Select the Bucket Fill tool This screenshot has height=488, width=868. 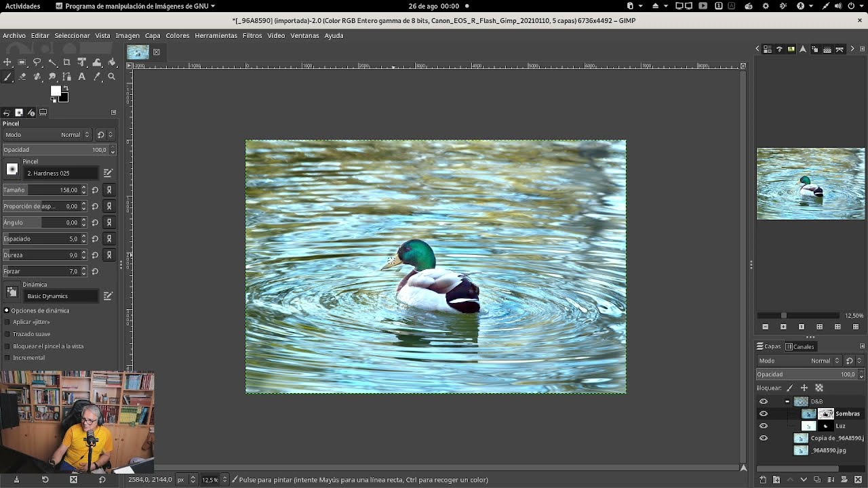(x=112, y=62)
